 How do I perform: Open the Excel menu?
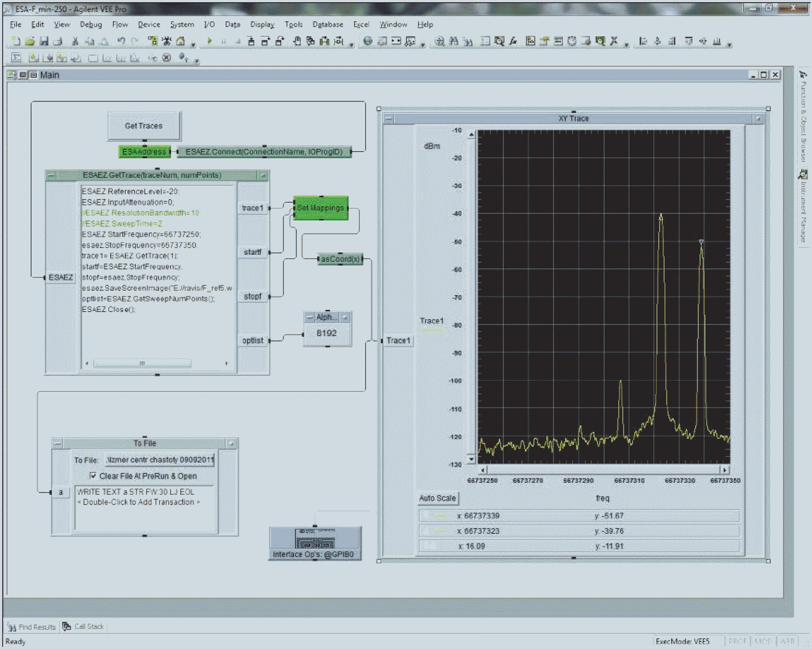(x=361, y=24)
